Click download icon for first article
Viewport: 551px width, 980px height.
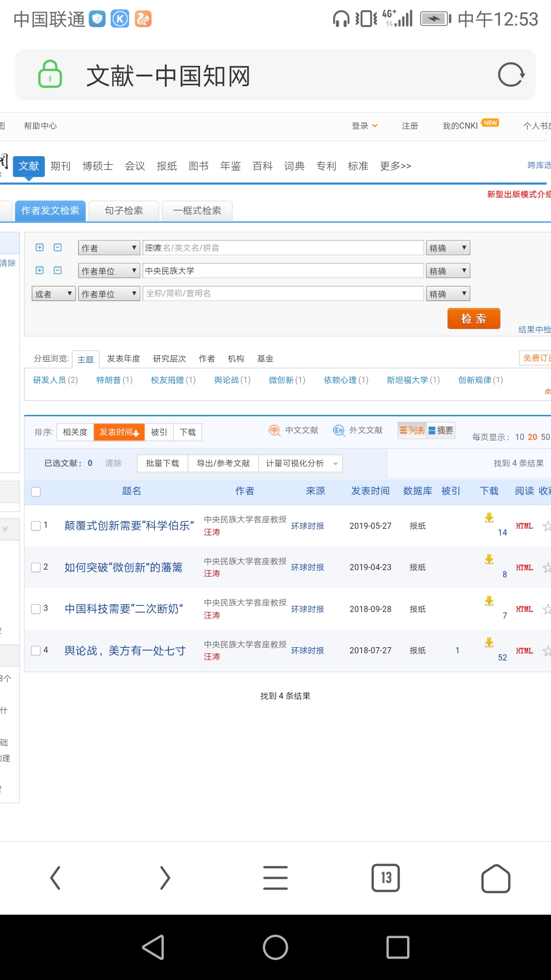pos(489,518)
